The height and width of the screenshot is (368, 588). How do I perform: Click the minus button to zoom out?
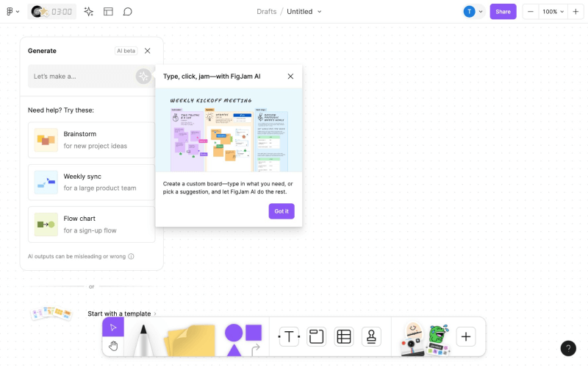(x=531, y=12)
